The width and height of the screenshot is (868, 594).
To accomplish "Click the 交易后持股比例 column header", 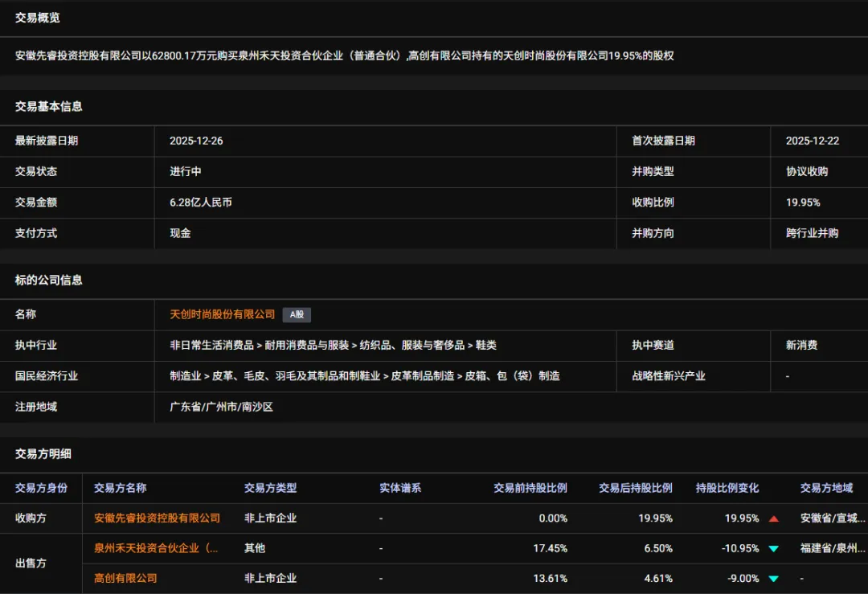I will [636, 488].
